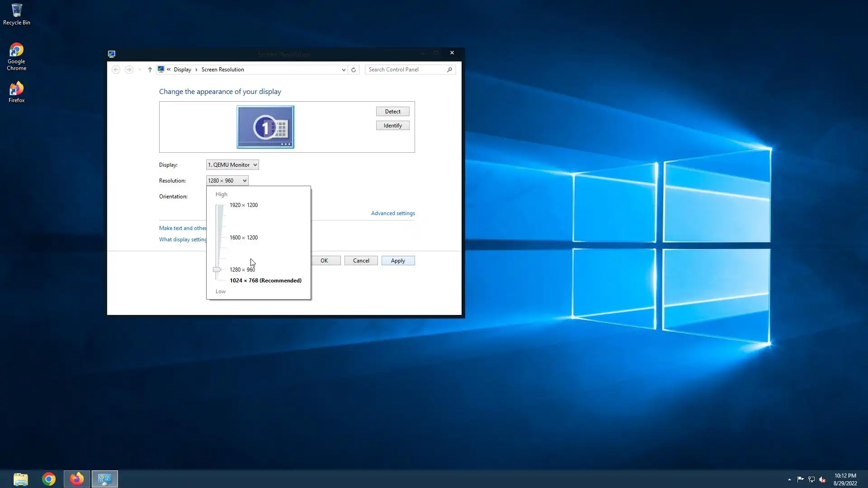Click the monitor 1 display thumbnail
The width and height of the screenshot is (868, 488).
[265, 127]
